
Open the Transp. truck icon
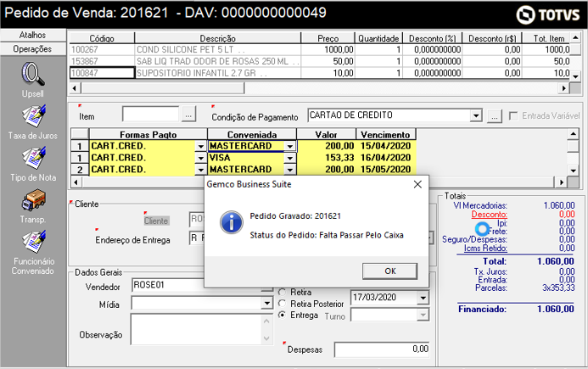coord(33,200)
